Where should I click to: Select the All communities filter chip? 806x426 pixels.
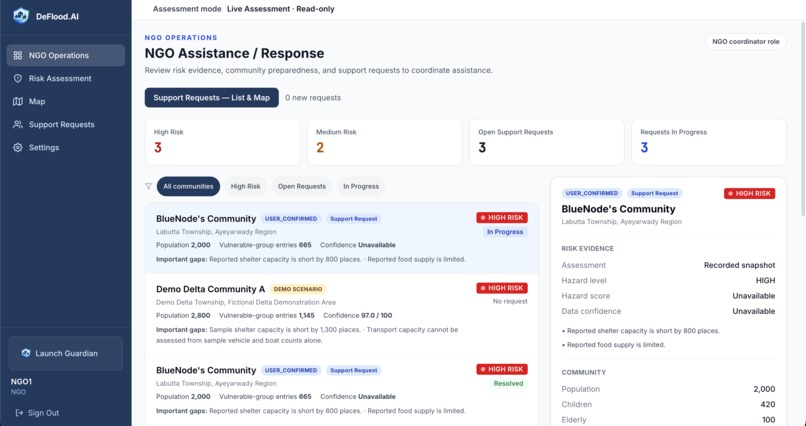tap(188, 187)
